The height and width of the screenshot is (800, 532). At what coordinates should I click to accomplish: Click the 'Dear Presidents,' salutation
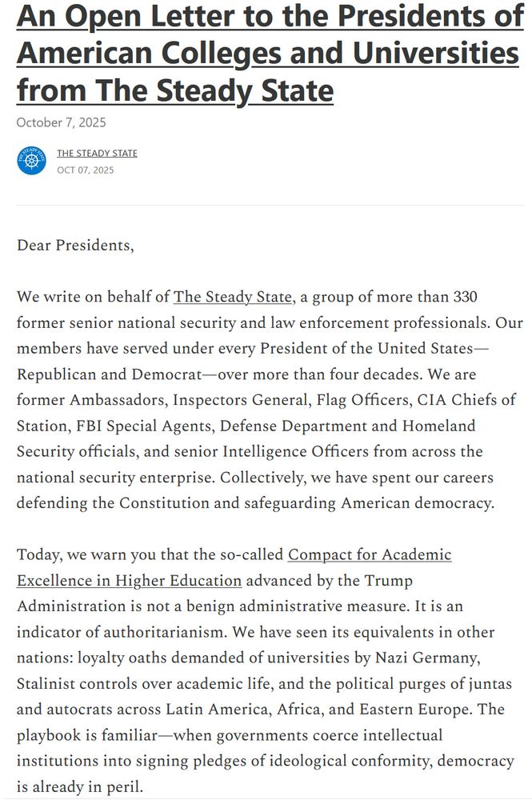pyautogui.click(x=75, y=245)
